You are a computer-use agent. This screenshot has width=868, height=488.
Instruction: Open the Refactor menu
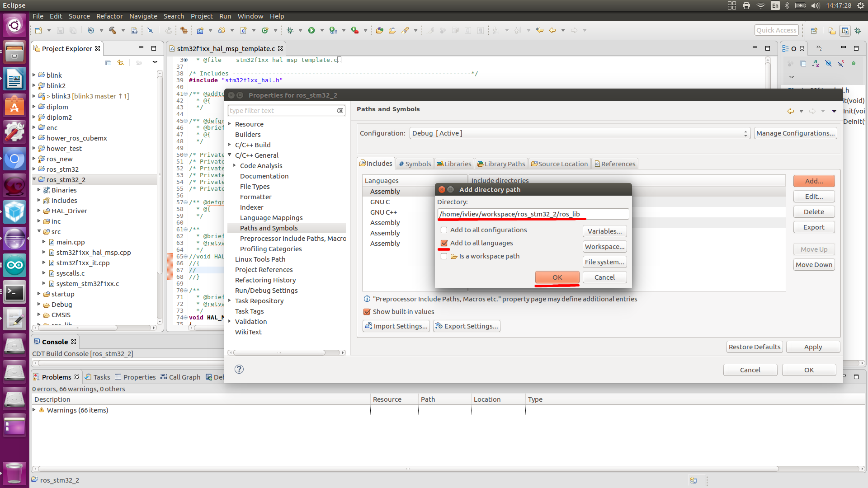pyautogui.click(x=109, y=16)
